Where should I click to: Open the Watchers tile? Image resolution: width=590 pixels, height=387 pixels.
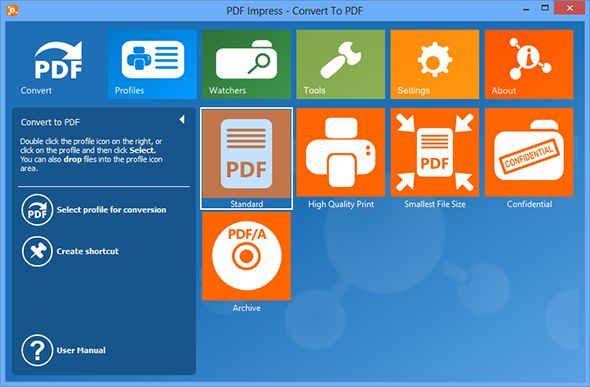click(246, 64)
